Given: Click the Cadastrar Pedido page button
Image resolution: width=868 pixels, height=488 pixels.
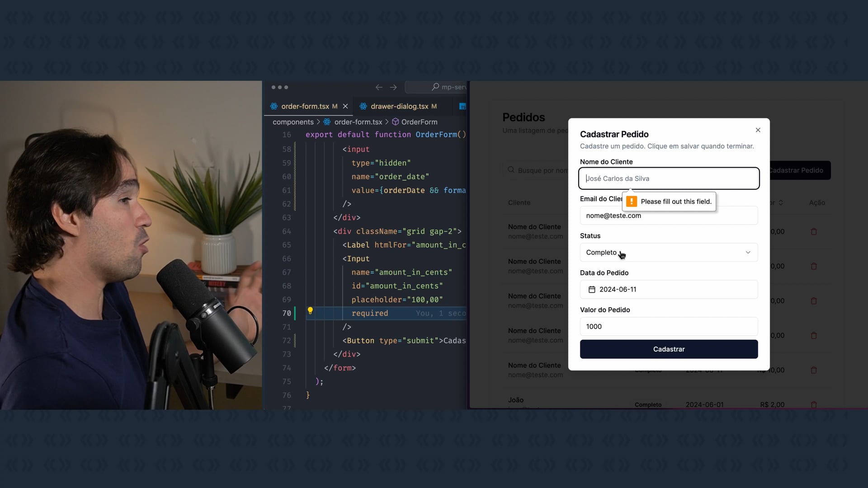Looking at the screenshot, I should coord(799,170).
